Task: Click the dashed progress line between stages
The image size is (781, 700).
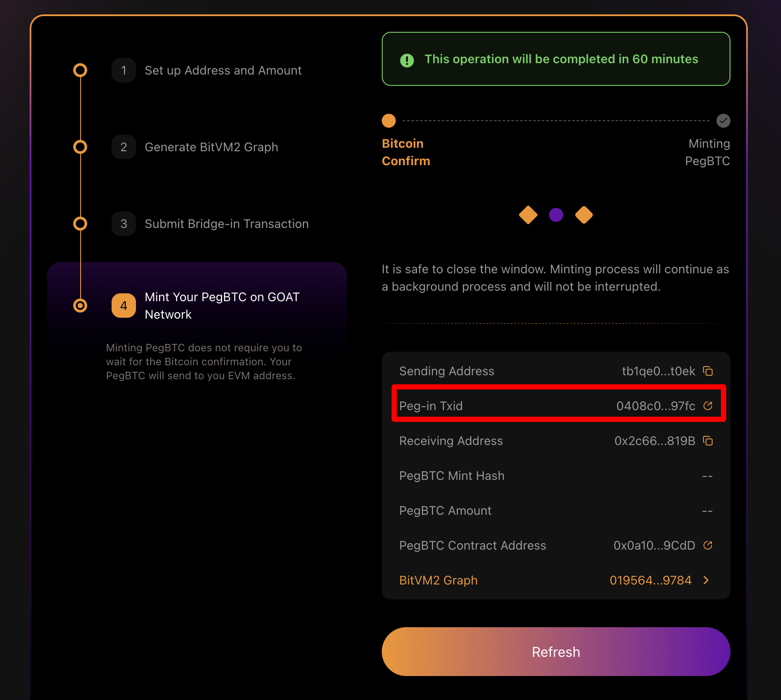Action: [x=556, y=121]
